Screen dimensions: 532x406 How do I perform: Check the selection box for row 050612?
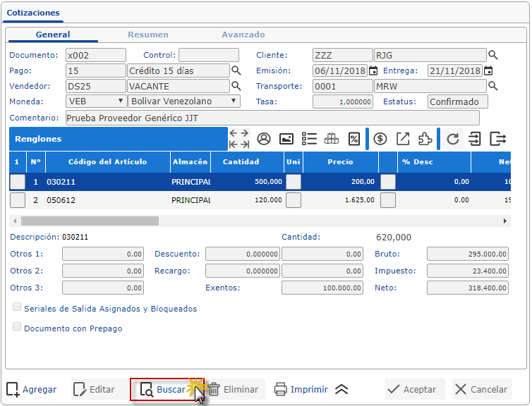tap(18, 200)
